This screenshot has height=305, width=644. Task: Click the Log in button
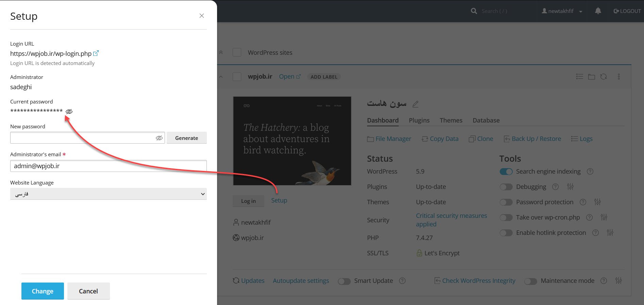pos(248,201)
